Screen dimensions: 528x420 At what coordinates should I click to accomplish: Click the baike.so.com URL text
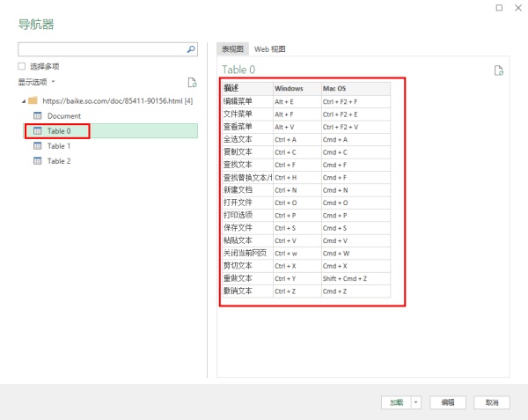point(118,100)
